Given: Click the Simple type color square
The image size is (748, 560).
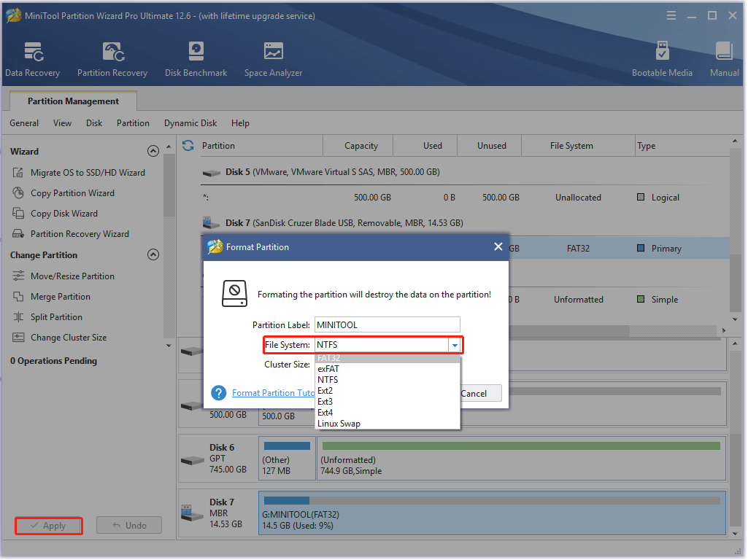Looking at the screenshot, I should click(641, 299).
